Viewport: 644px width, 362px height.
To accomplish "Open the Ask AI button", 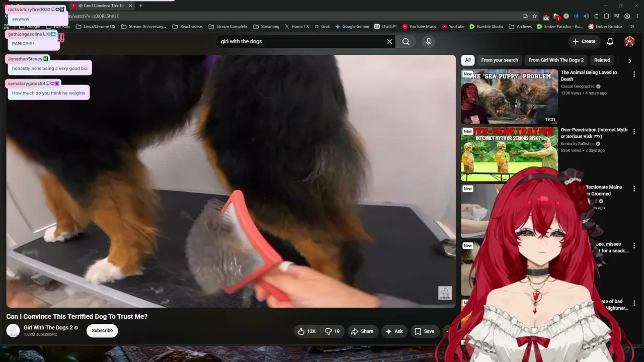I will [x=394, y=331].
